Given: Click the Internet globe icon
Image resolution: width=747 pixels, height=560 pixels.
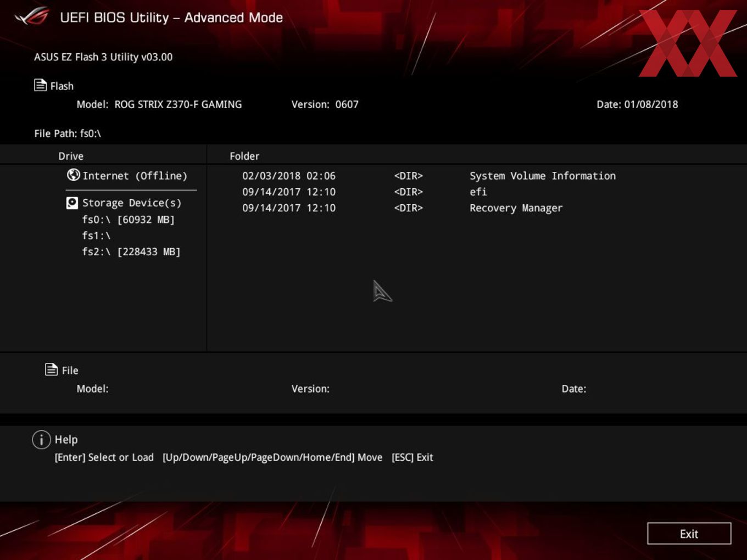Looking at the screenshot, I should click(73, 175).
